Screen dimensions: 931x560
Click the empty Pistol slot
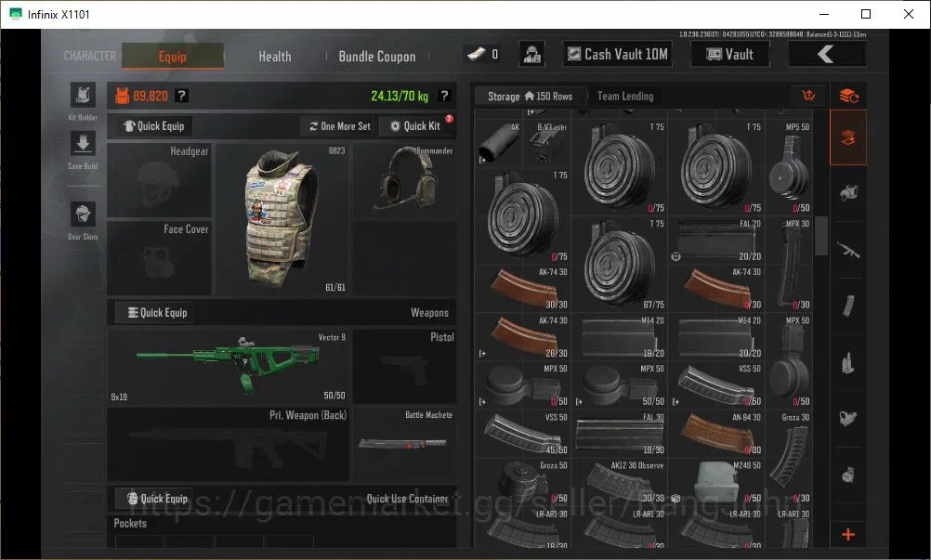point(405,366)
